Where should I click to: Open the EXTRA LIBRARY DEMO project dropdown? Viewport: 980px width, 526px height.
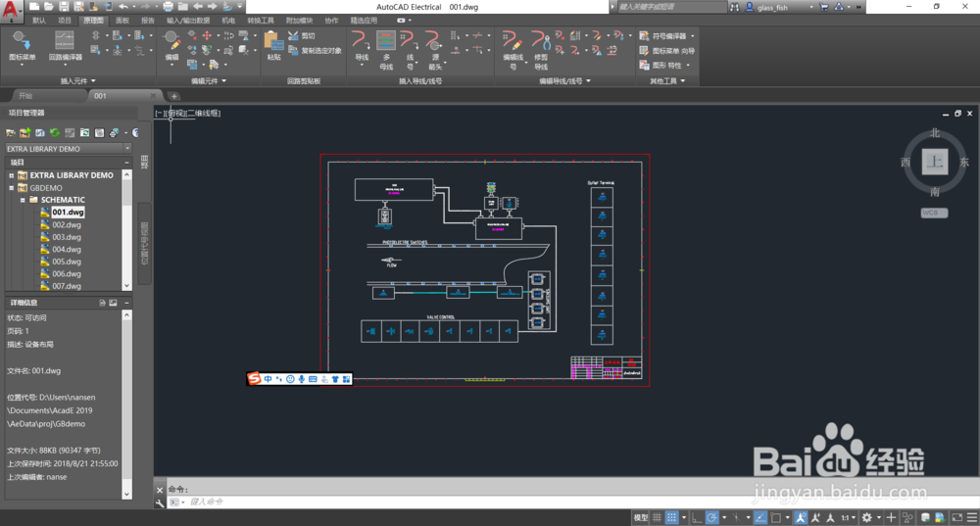[127, 149]
